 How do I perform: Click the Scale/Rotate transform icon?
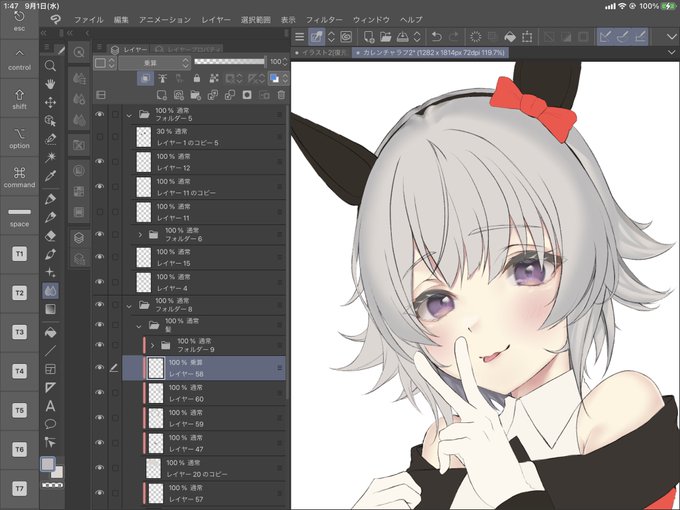pos(527,37)
